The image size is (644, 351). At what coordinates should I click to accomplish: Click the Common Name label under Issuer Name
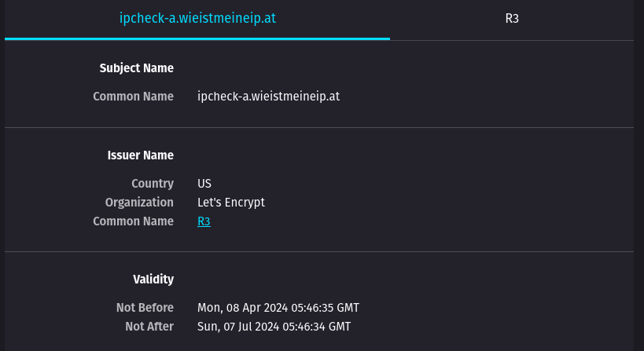pos(133,221)
